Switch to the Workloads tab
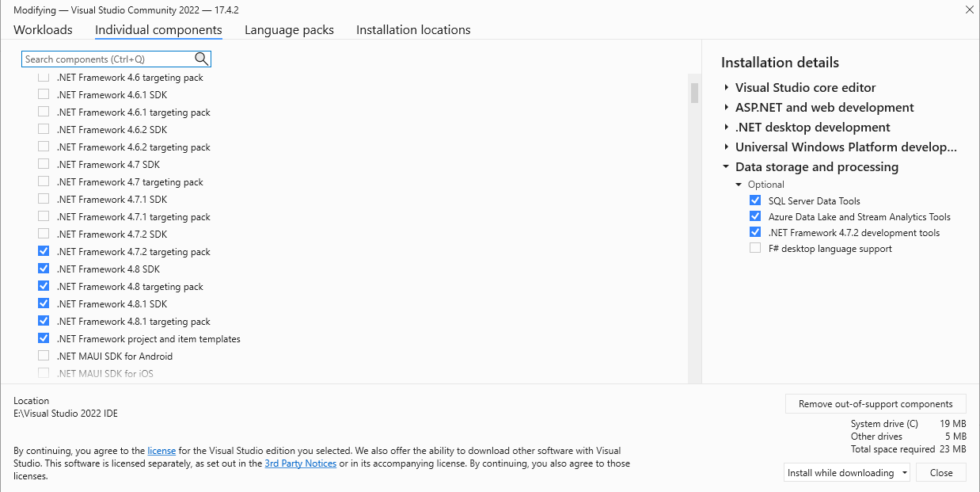This screenshot has width=980, height=492. coord(43,30)
